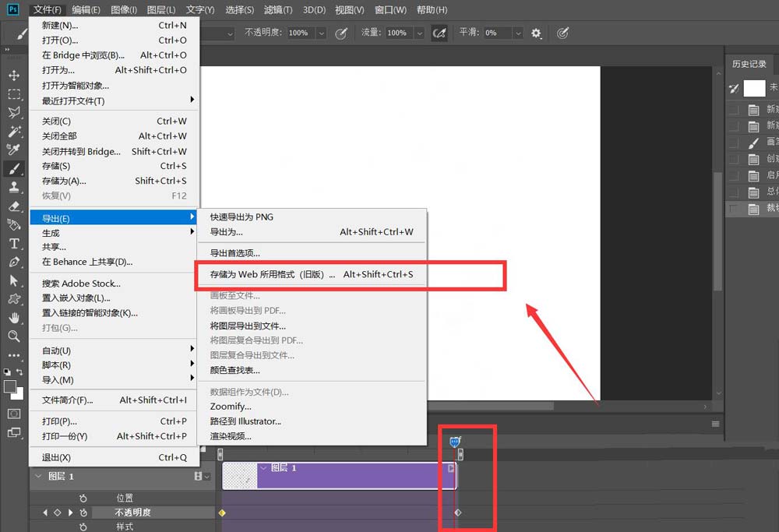Open the timeline panel menu button
The height and width of the screenshot is (532, 779).
[x=715, y=424]
